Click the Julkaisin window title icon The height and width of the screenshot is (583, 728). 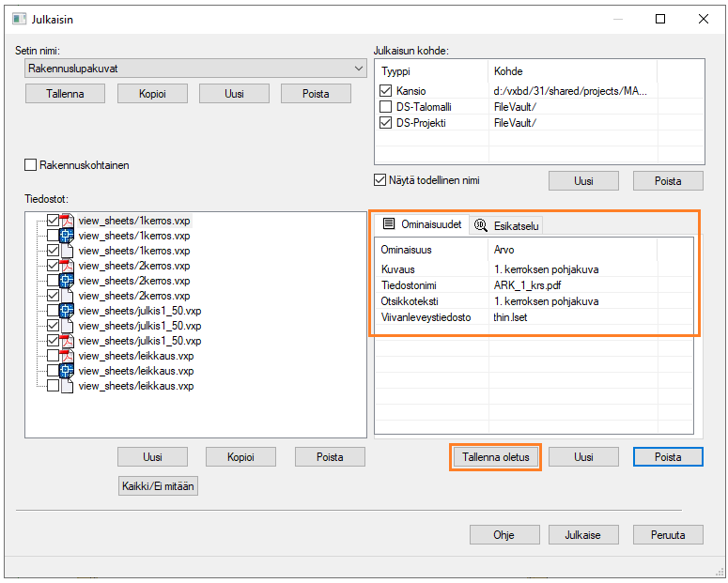click(19, 19)
